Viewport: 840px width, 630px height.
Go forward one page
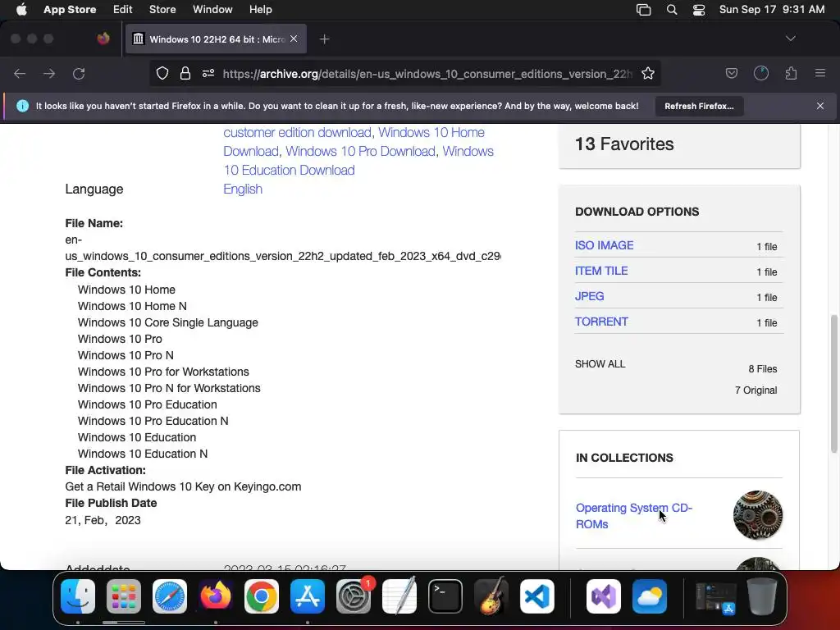click(x=49, y=73)
